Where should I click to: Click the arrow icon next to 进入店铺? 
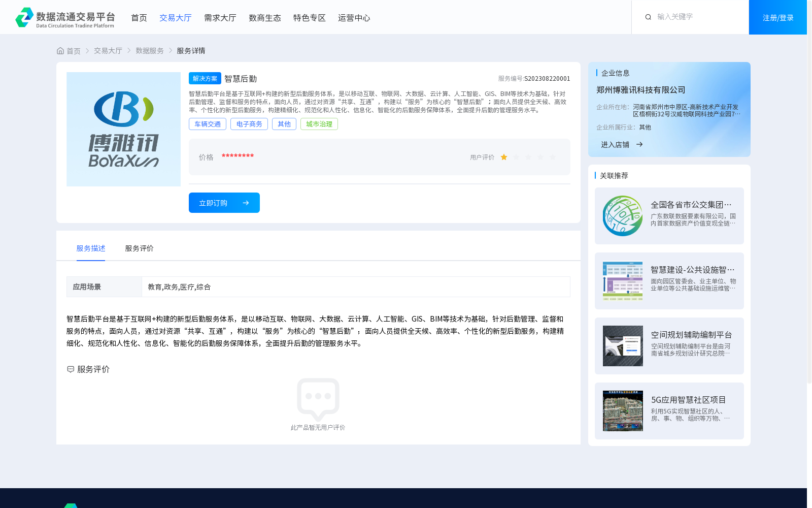pyautogui.click(x=639, y=144)
